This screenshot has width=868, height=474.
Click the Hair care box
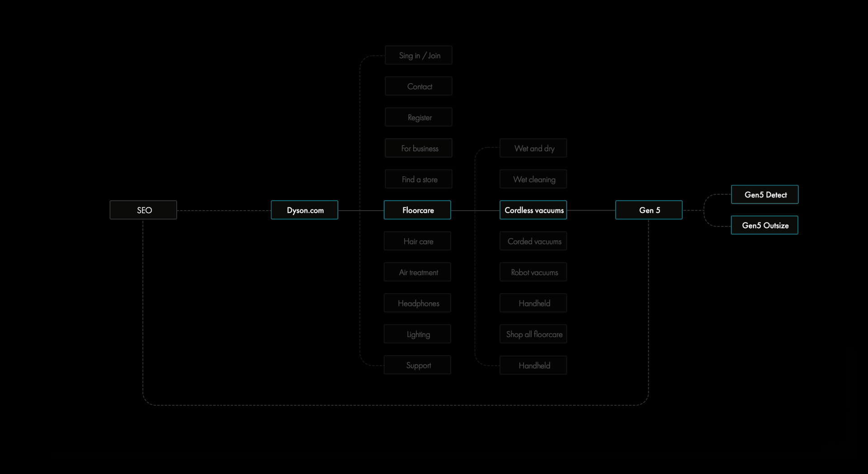[417, 241]
